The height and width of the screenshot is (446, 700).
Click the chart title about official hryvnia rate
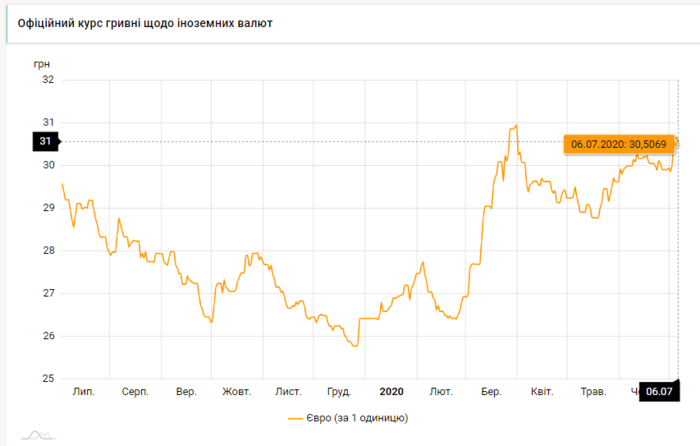(145, 21)
